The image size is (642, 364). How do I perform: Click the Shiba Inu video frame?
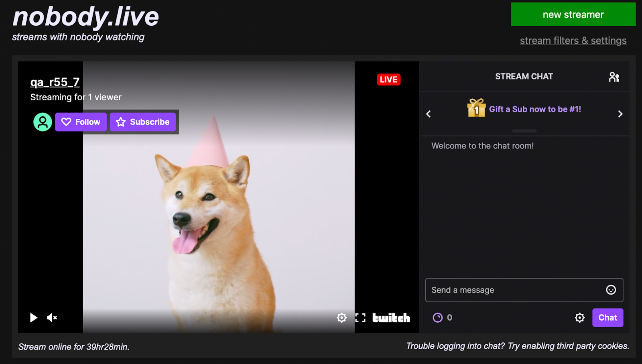(219, 197)
